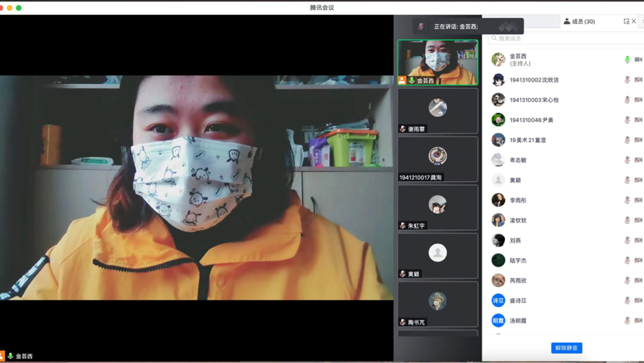Click the muted microphone icon in speaking banner

[421, 26]
